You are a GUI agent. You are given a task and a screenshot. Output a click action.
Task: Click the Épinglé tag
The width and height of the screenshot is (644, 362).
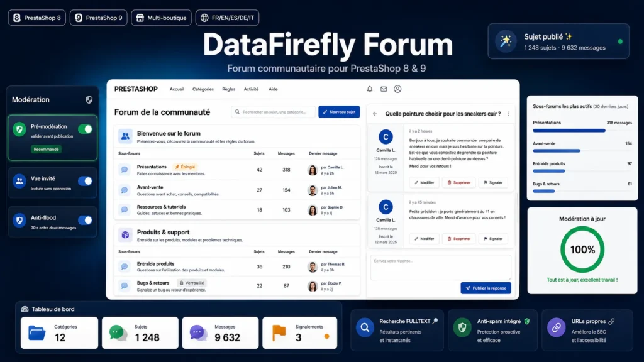point(185,167)
